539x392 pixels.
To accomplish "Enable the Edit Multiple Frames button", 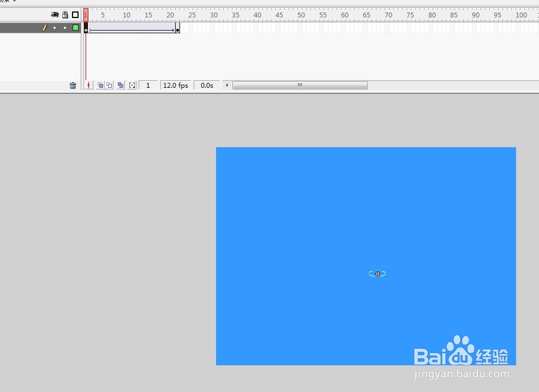I will tap(121, 85).
